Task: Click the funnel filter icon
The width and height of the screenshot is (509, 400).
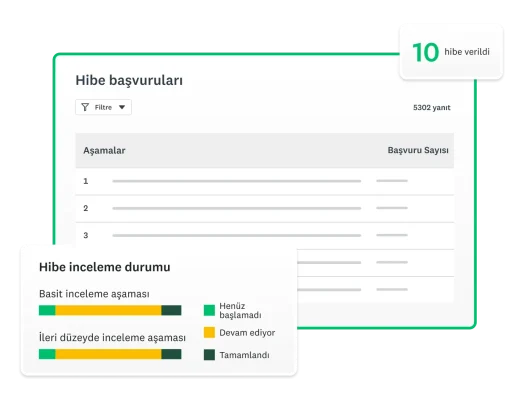Action: coord(85,107)
